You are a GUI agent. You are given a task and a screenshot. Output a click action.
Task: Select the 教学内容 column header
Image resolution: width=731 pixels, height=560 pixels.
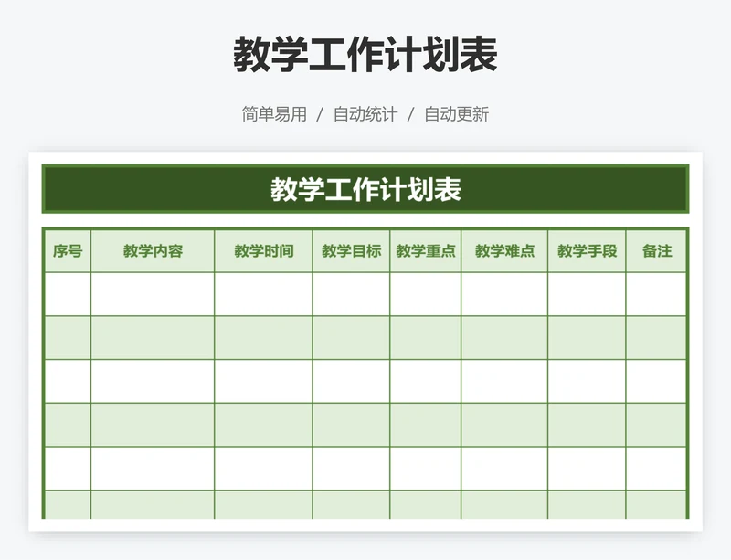point(153,251)
